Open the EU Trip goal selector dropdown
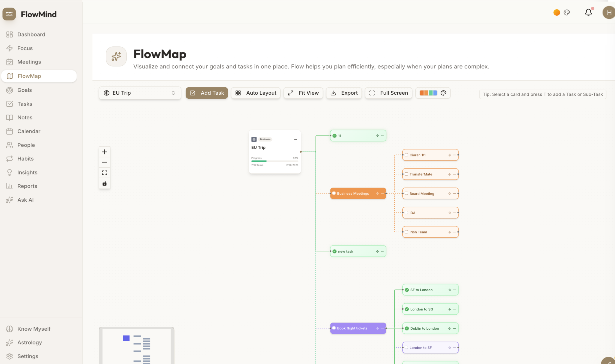 click(140, 93)
